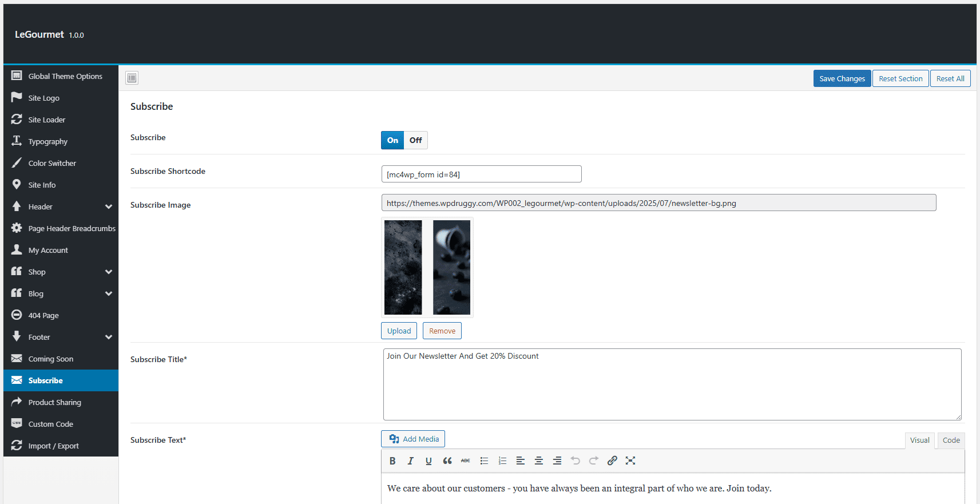
Task: Click the Color Switcher brush icon
Action: (17, 162)
